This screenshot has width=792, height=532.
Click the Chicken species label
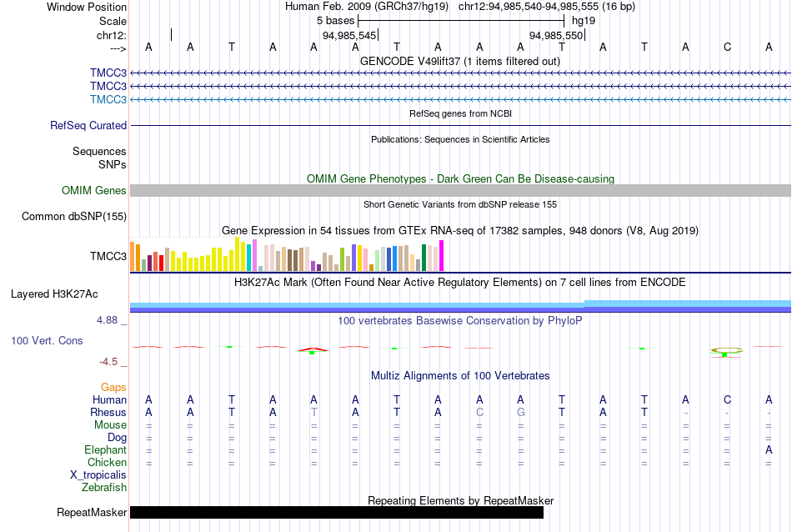(x=107, y=462)
